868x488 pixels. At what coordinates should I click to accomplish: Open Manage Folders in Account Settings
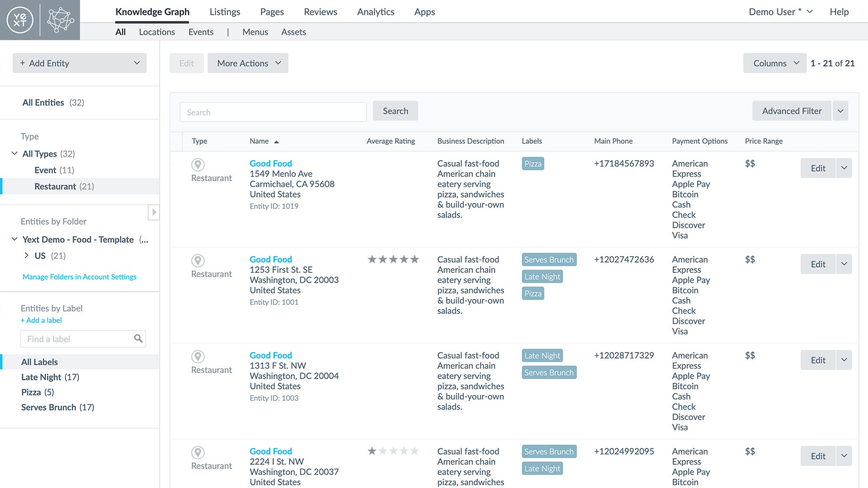click(79, 277)
